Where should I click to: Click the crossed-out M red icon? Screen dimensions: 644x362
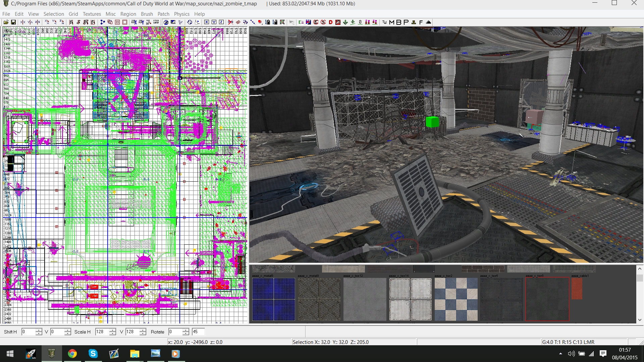pos(338,22)
